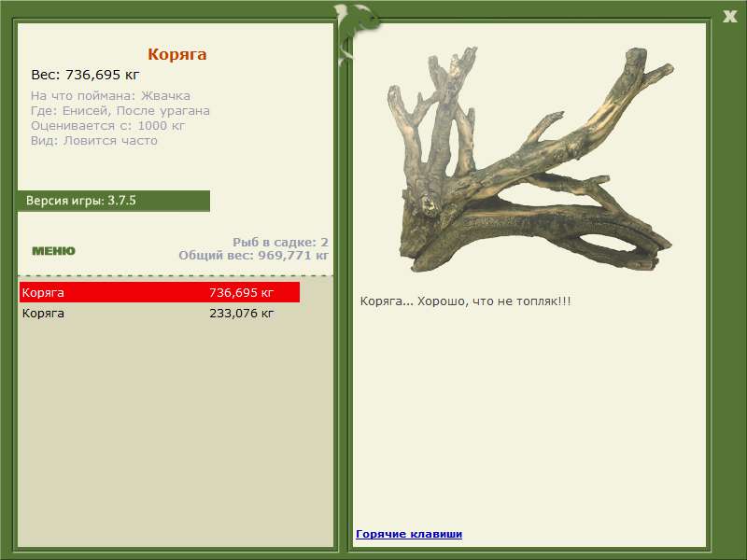Click the Общий вес: 969,771 кг total
This screenshot has width=747, height=560.
pos(253,256)
